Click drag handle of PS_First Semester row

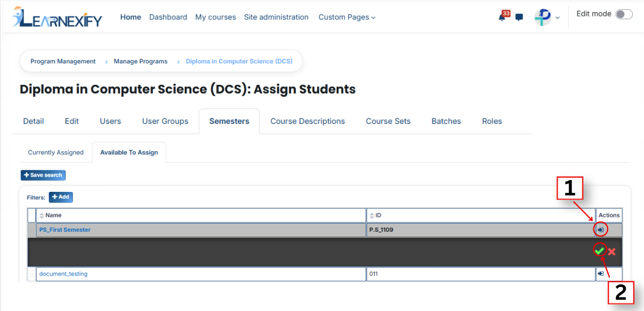(x=32, y=230)
